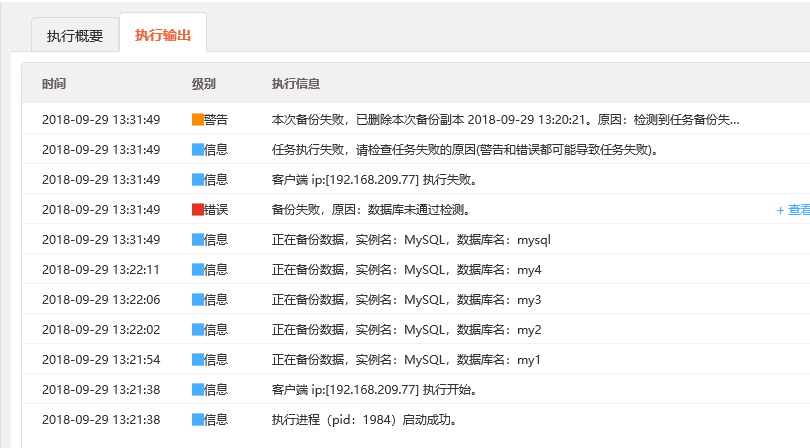Click the 错误 level label text
The width and height of the screenshot is (810, 448).
tap(216, 210)
